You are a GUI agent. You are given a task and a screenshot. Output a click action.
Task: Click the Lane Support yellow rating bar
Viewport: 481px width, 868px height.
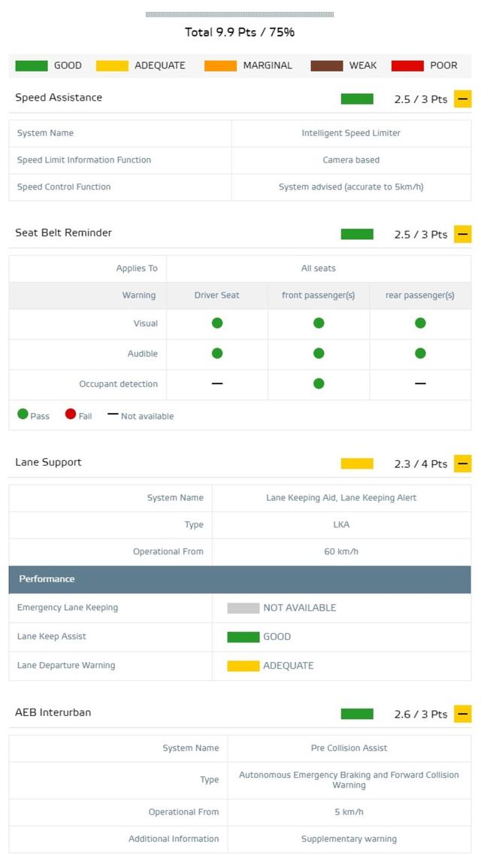pyautogui.click(x=357, y=463)
